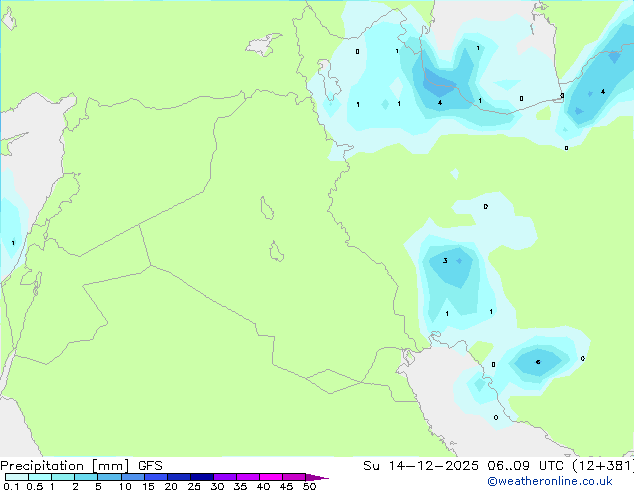The width and height of the screenshot is (634, 490).
Task: Select the 40–45 mm magenta legend swatch
Action: [x=271, y=477]
